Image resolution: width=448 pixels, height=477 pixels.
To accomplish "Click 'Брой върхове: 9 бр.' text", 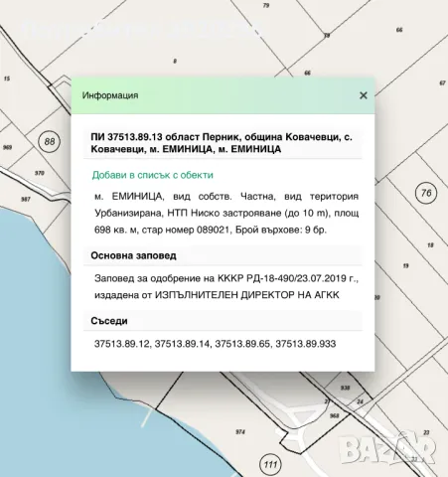I will (x=281, y=230).
